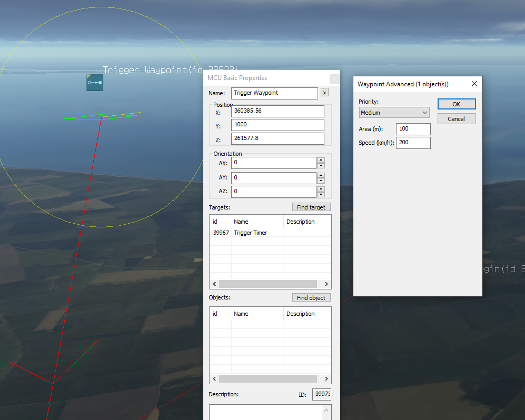Click the Position Y altitude field

click(277, 125)
